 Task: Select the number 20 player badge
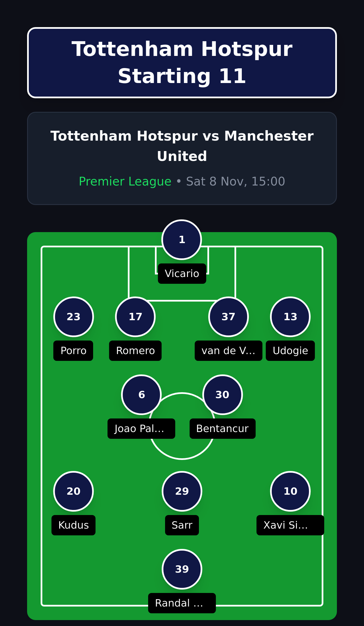click(73, 491)
